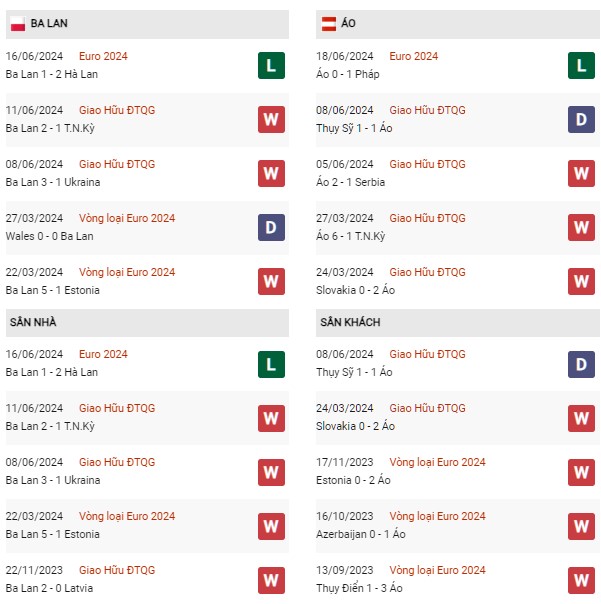The height and width of the screenshot is (604, 601).
Task: Open the SÂN KHÁCH section header
Action: click(457, 323)
